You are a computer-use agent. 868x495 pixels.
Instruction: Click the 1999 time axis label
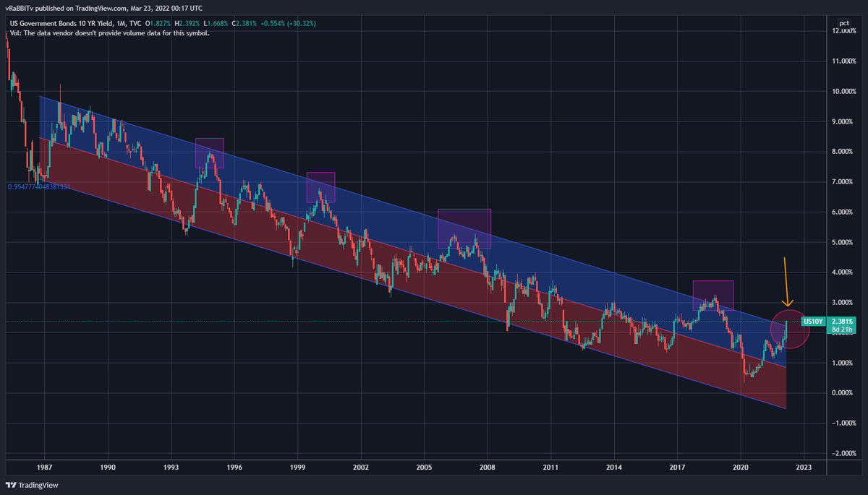[x=297, y=468]
